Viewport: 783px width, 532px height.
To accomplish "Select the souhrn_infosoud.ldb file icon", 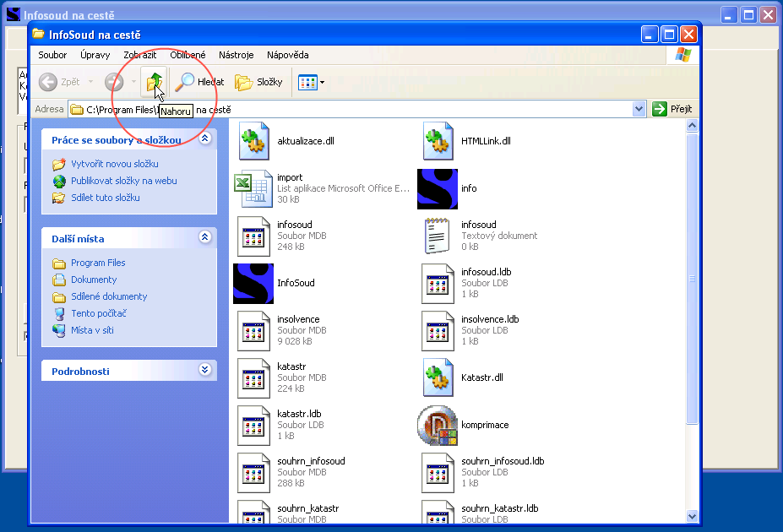I will [438, 473].
